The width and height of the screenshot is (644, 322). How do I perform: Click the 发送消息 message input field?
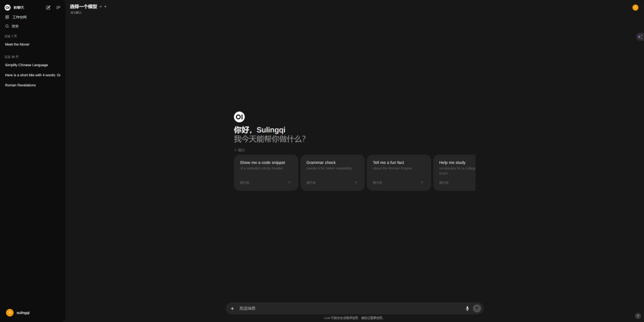(x=350, y=308)
